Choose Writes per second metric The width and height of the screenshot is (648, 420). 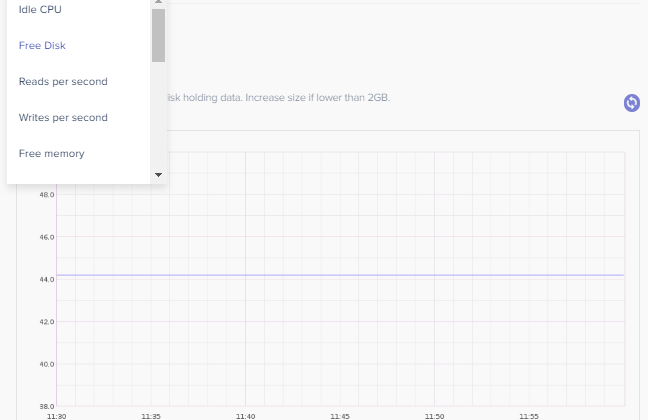(79, 117)
